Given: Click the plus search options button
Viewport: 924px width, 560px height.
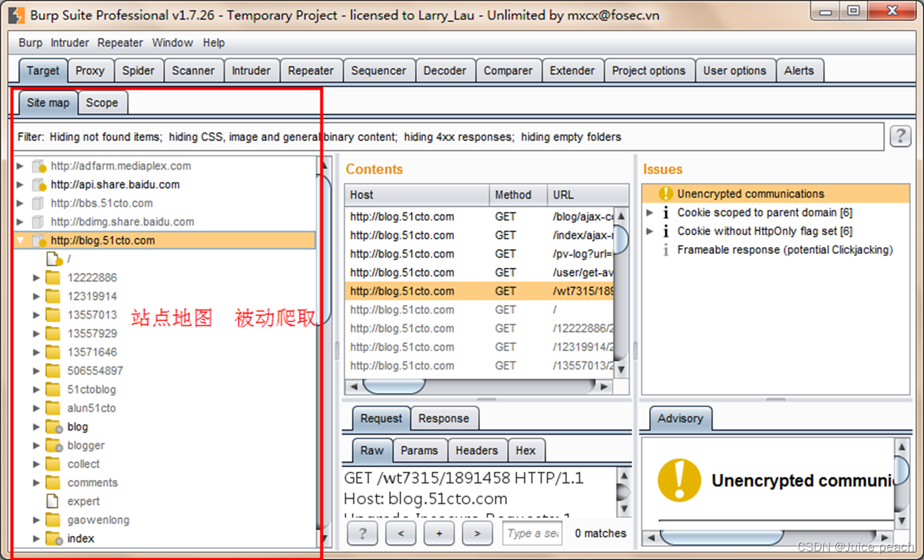Looking at the screenshot, I should pyautogui.click(x=439, y=533).
